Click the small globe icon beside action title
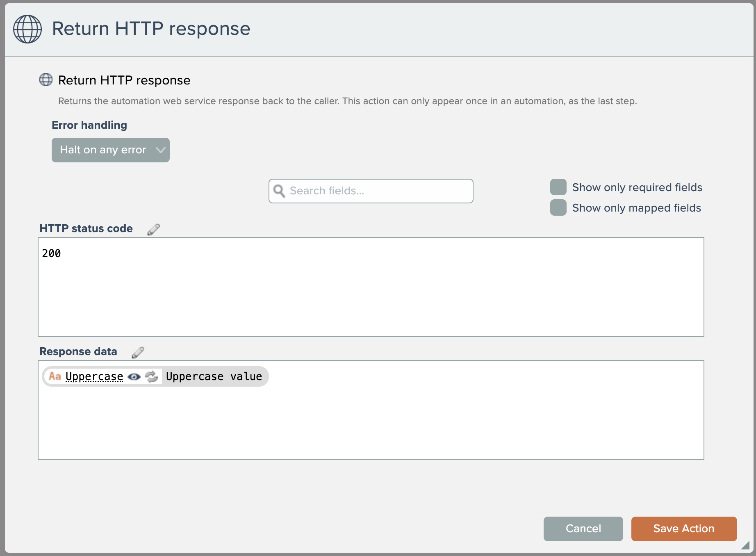The width and height of the screenshot is (756, 556). [x=46, y=80]
